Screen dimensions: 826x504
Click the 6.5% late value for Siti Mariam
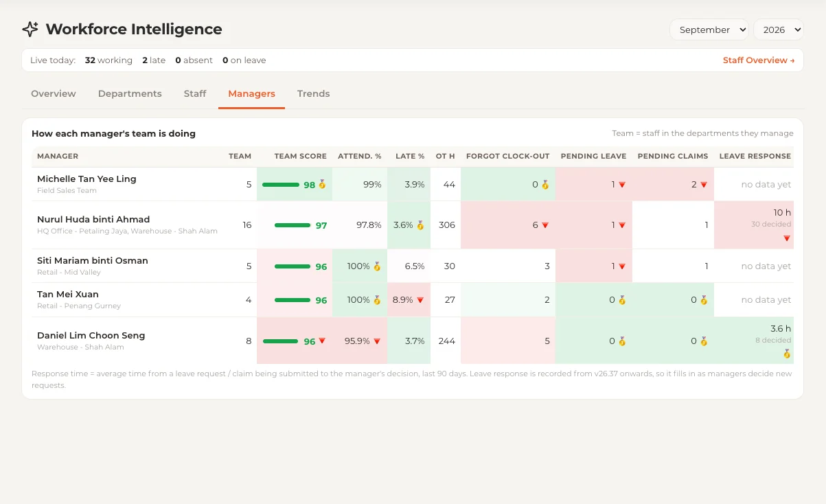(x=415, y=266)
